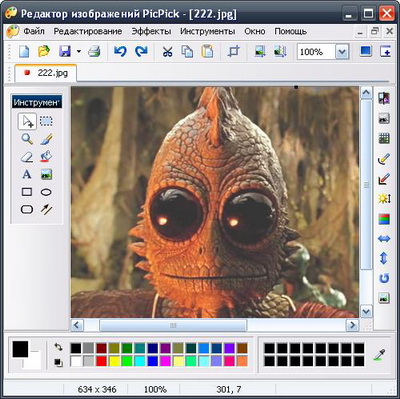
Task: Click the horizontal scrollbar left arrow
Action: point(77,325)
